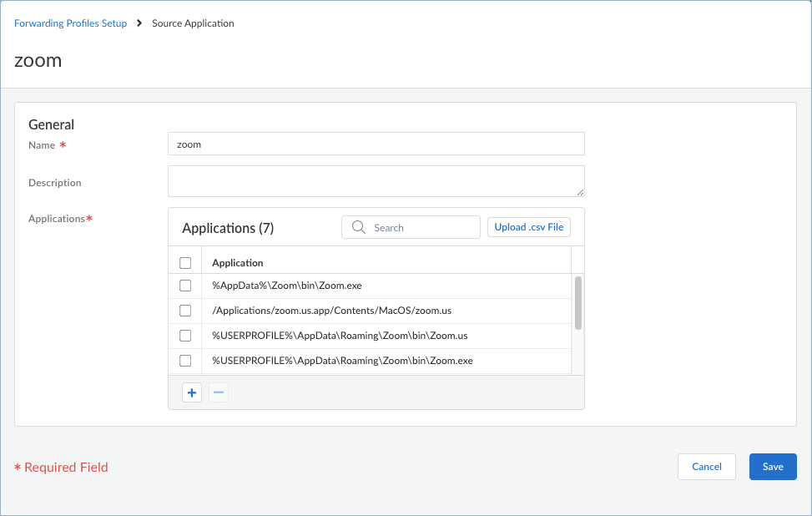Toggle the select-all Application header checkbox
Viewport: 812px width, 516px height.
(185, 263)
